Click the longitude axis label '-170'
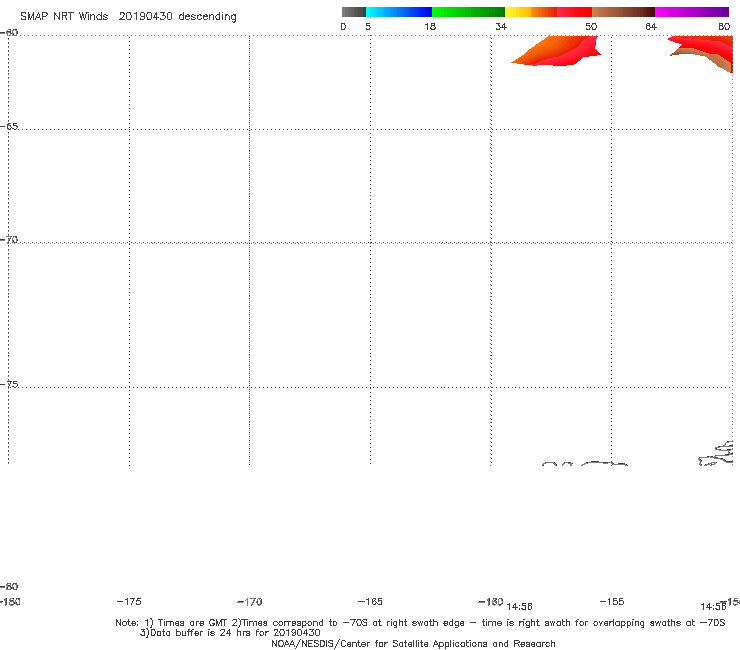 (x=250, y=601)
